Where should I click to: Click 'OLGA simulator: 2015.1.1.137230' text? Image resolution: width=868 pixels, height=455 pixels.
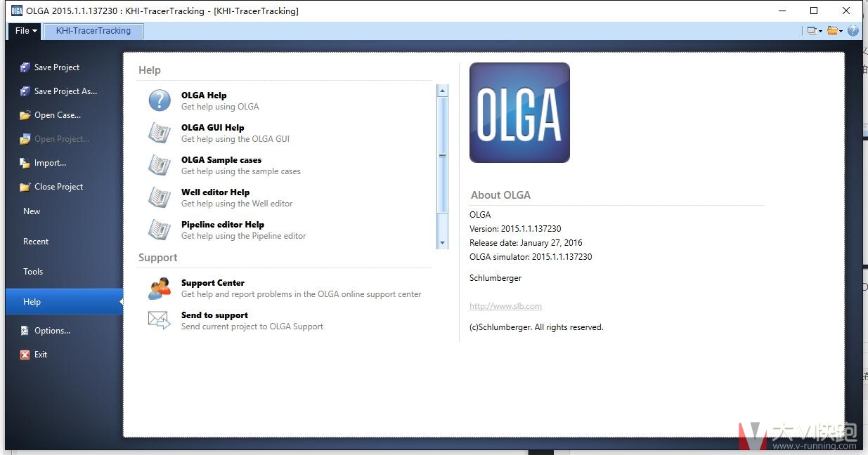pos(531,257)
